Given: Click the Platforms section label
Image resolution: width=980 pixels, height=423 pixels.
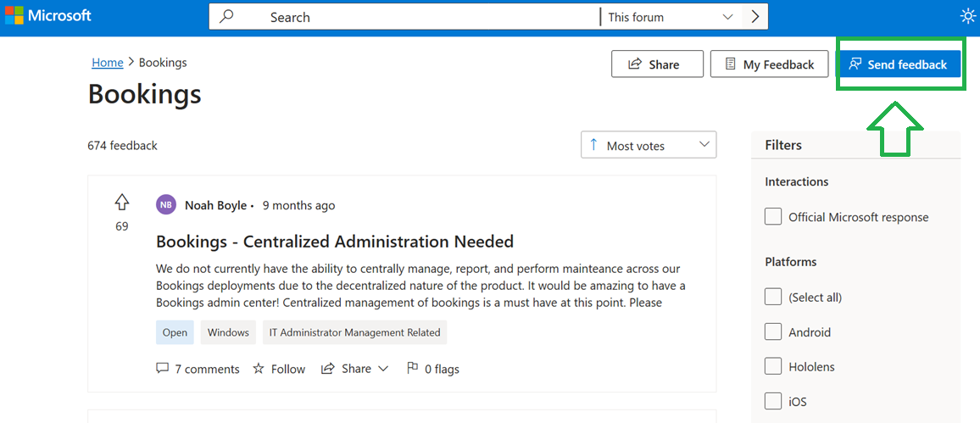Looking at the screenshot, I should click(791, 262).
